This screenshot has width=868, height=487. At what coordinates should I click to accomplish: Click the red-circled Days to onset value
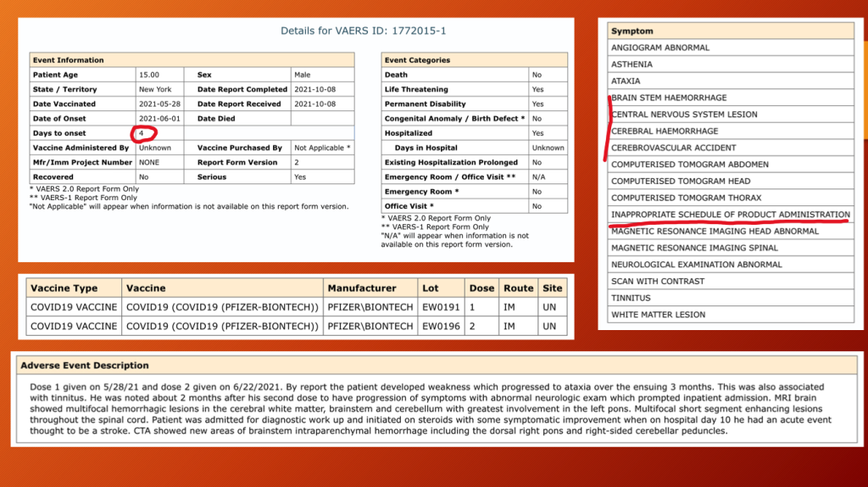pyautogui.click(x=142, y=133)
